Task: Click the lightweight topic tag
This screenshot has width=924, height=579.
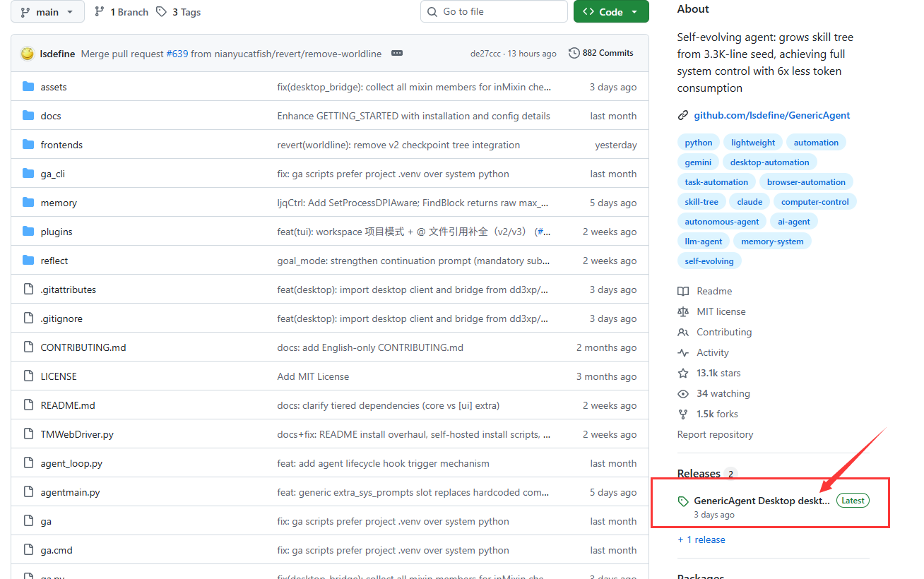Action: (753, 143)
